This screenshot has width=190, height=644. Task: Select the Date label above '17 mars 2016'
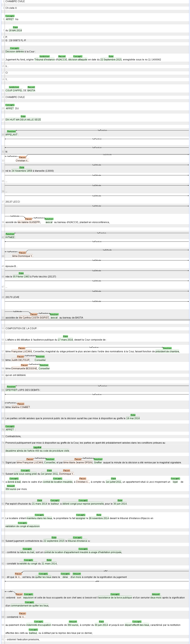point(65,336)
